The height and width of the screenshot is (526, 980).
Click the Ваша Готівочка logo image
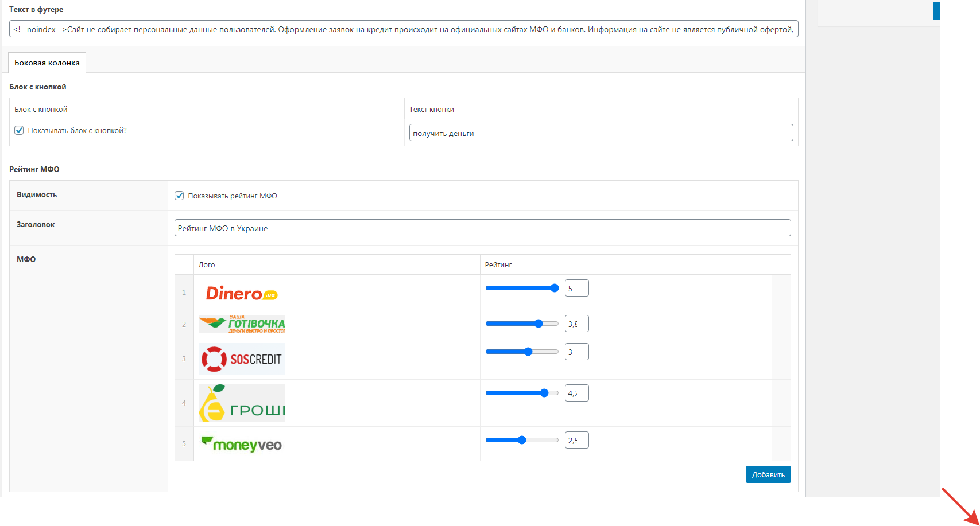tap(242, 324)
